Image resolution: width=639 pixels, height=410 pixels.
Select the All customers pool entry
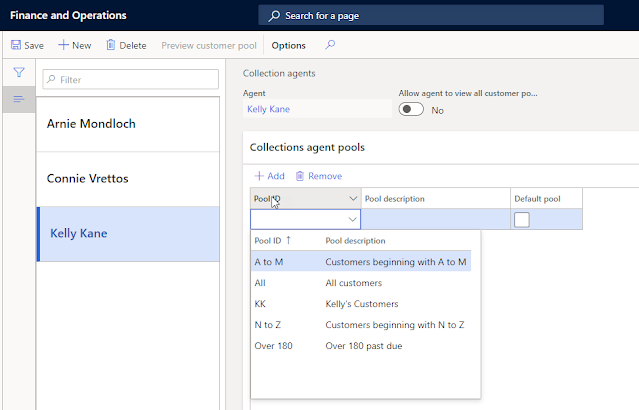[361, 283]
